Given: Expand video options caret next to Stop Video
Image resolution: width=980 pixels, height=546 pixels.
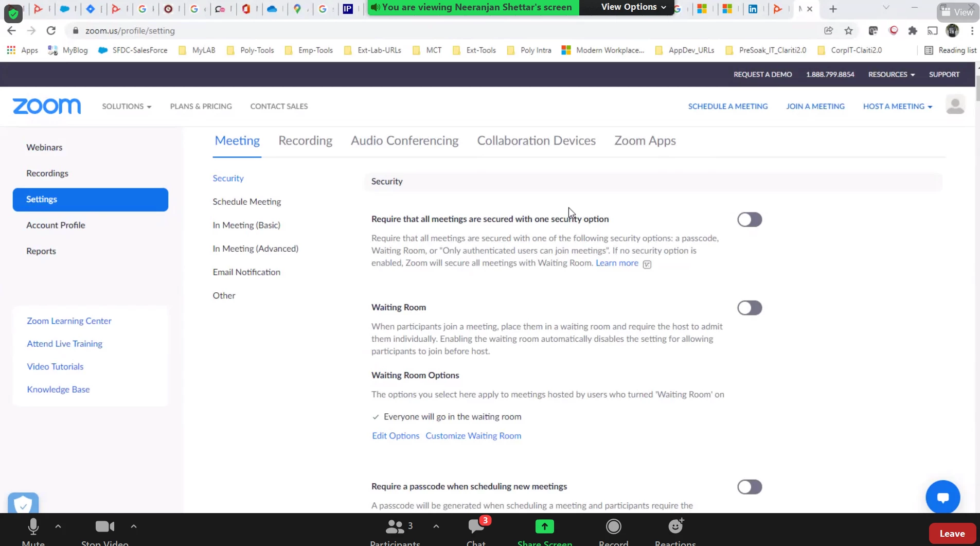Looking at the screenshot, I should pyautogui.click(x=134, y=526).
